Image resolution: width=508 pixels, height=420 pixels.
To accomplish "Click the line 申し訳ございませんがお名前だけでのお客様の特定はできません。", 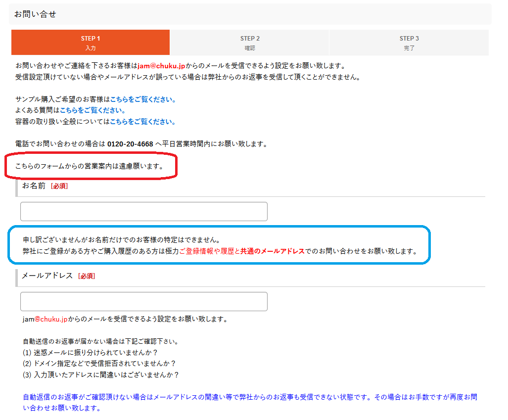I will coord(122,240).
